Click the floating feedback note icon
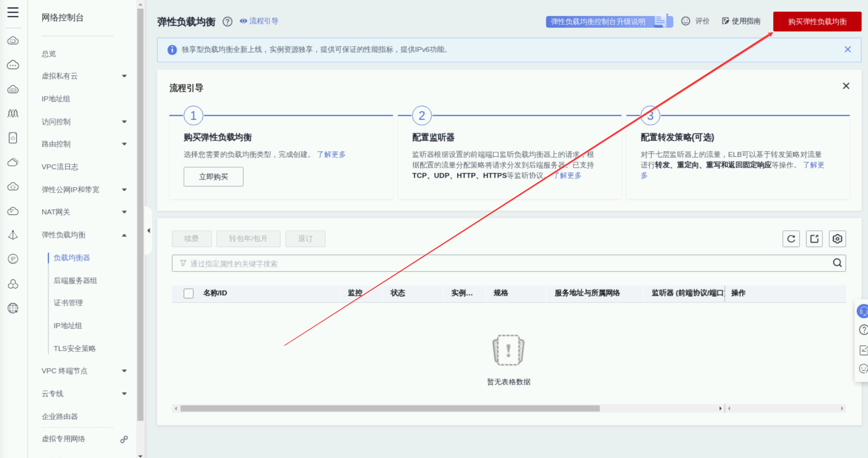 coord(863,350)
